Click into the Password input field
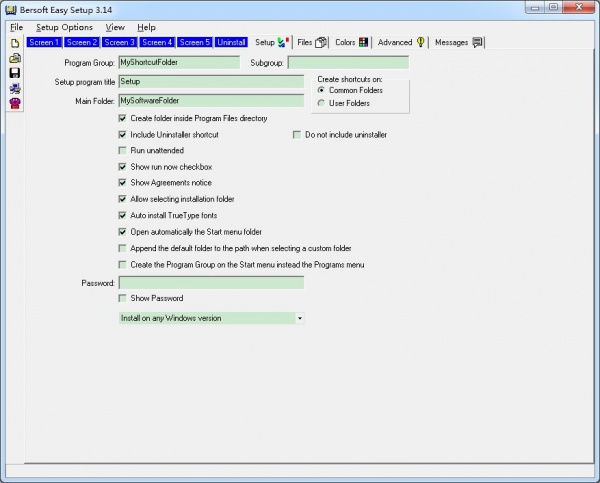600x483 pixels. coord(210,283)
